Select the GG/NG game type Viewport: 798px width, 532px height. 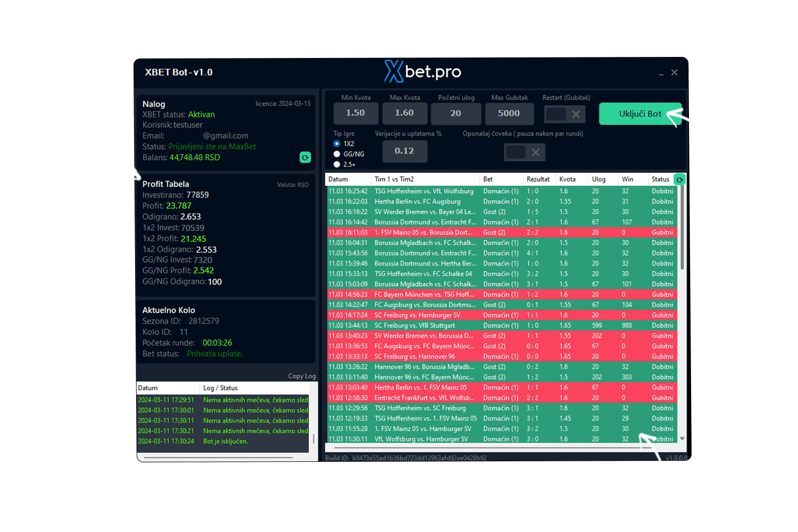[337, 154]
